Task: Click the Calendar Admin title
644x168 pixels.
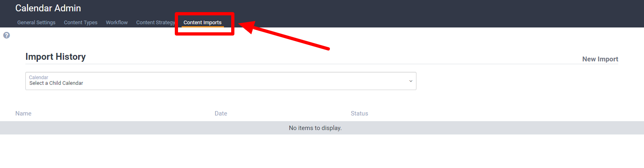Action: (48, 8)
